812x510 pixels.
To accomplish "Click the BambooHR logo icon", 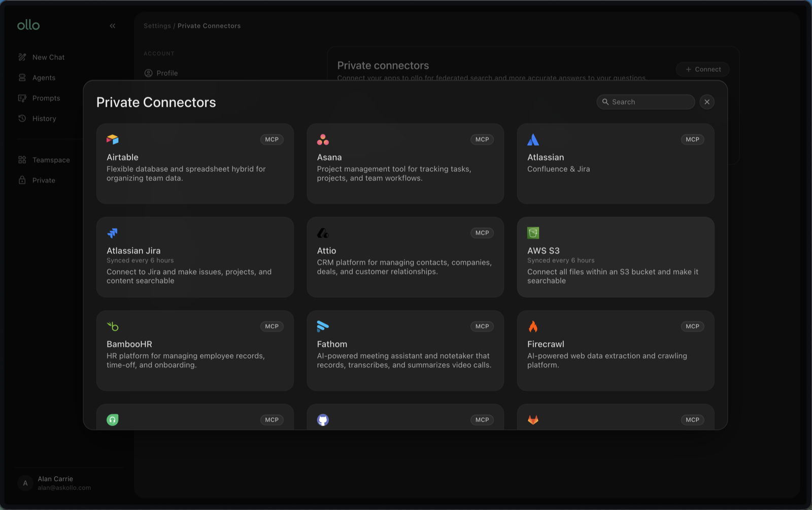I will tap(113, 326).
